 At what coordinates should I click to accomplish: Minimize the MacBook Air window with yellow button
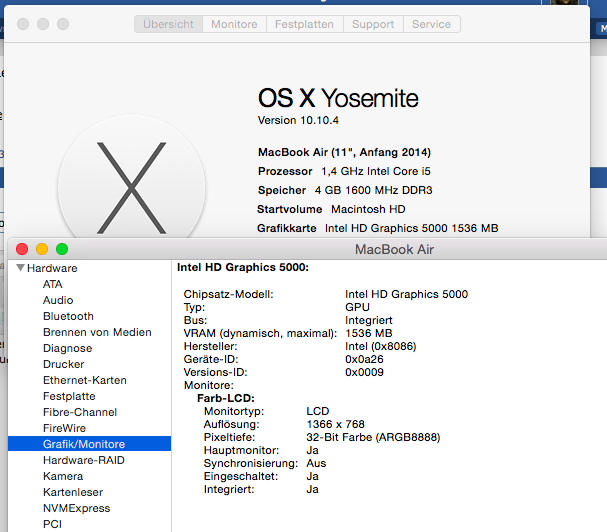click(42, 249)
